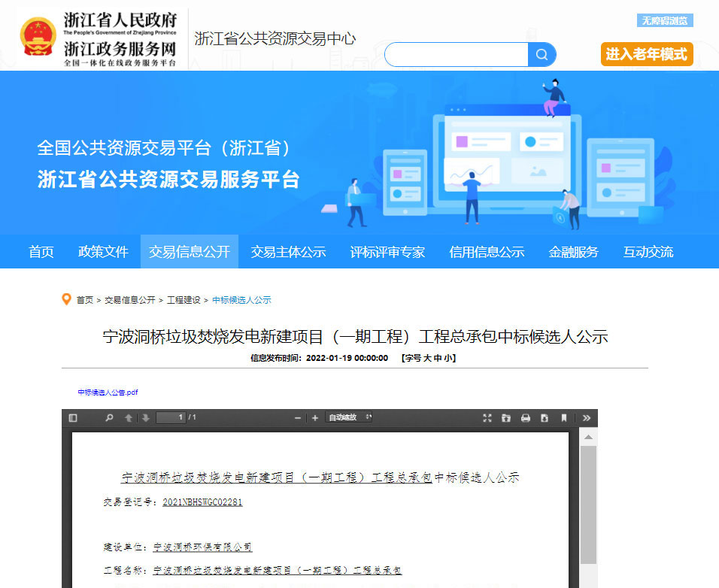
Task: Toggle the PDF viewer sidebar
Action: [x=73, y=418]
